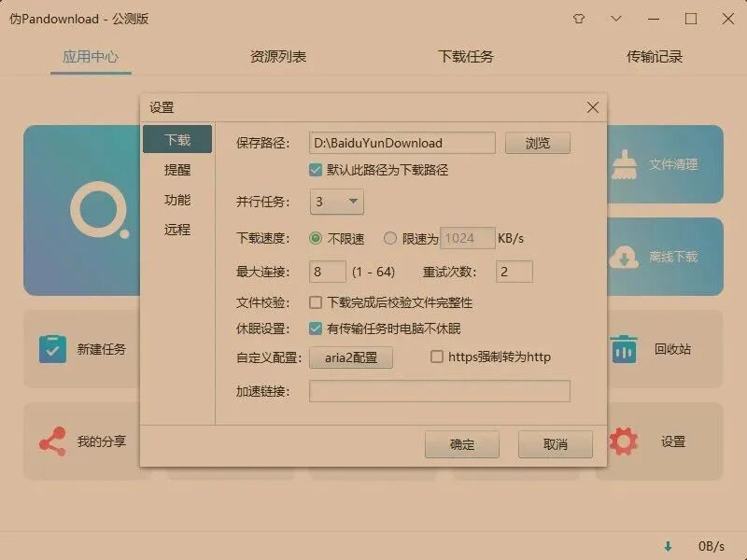Screen dimensions: 747x560
Task: Open the 下载任务 tab
Action: [466, 57]
